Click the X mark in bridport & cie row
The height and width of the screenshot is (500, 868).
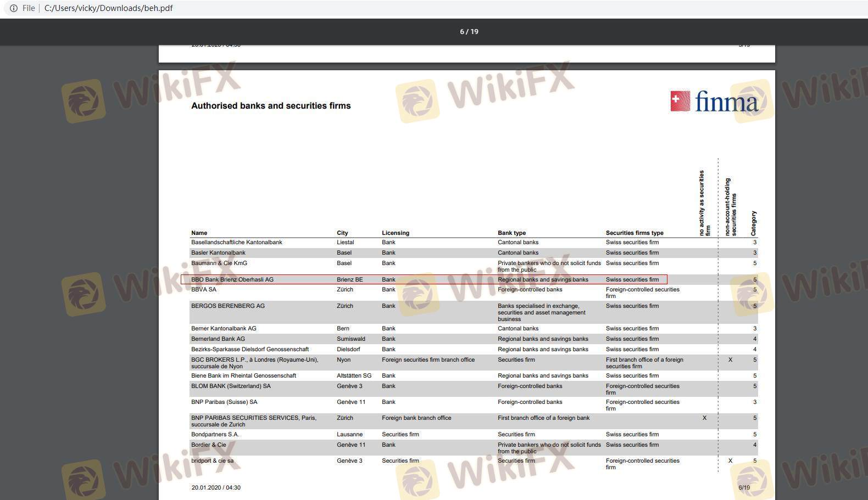click(x=730, y=461)
